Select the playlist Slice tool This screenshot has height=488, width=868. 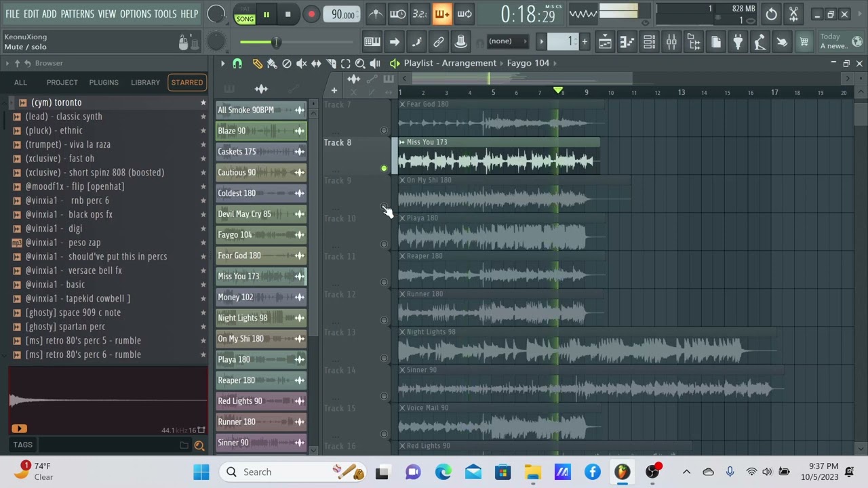(x=331, y=63)
